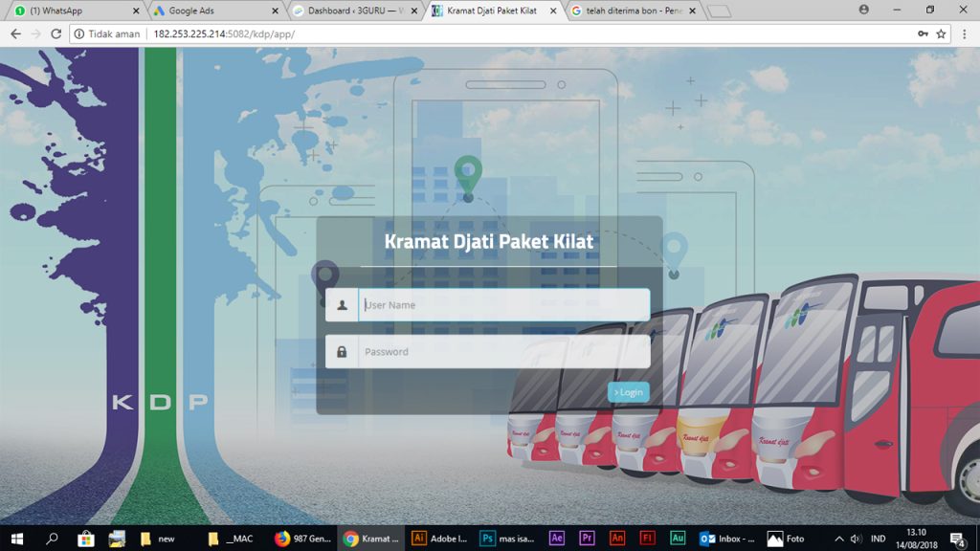
Task: Close the WhatsApp tab
Action: click(136, 11)
